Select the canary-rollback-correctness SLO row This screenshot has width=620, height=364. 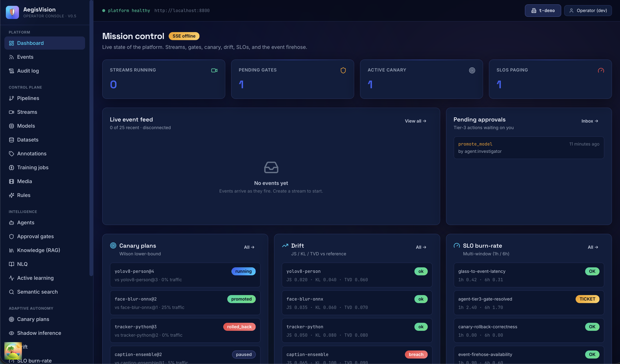(x=529, y=331)
